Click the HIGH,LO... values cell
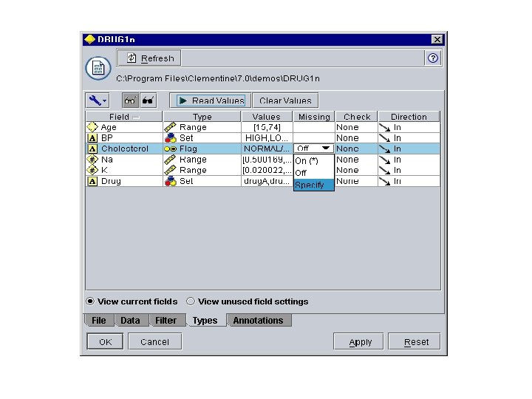This screenshot has height=399, width=532. click(267, 138)
